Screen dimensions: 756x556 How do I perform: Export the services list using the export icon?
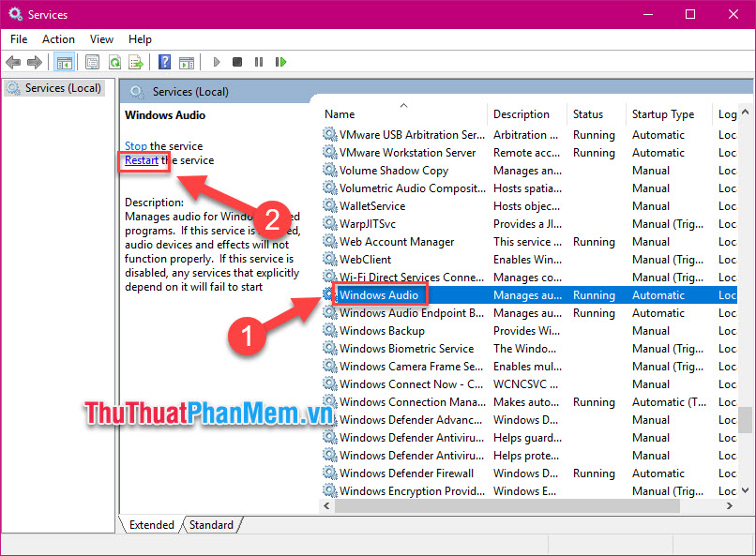pos(134,62)
